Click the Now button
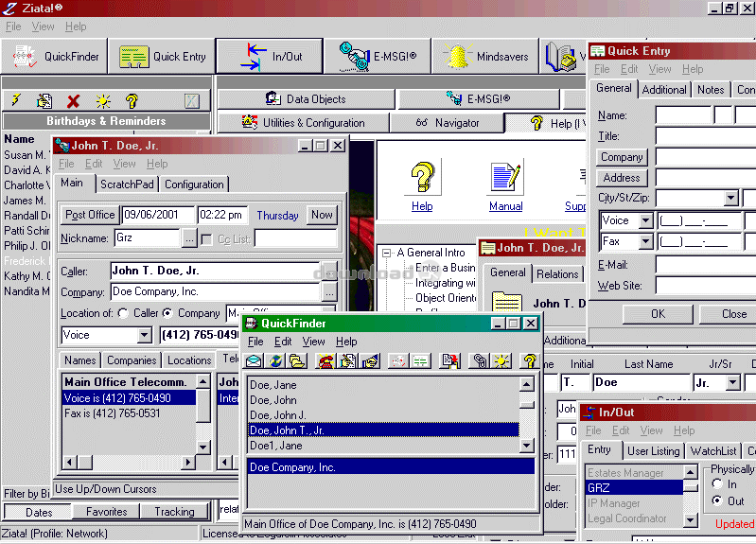Viewport: 756px width, 544px height. 322,215
